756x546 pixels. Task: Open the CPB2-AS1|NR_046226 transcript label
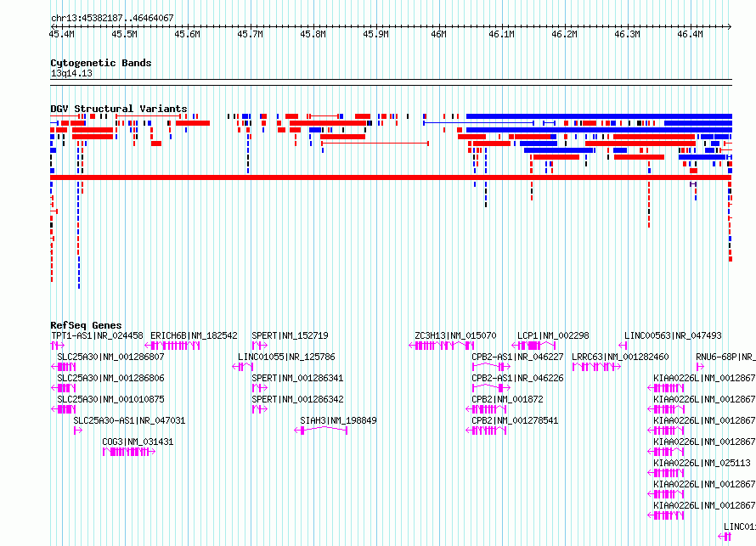(x=517, y=379)
